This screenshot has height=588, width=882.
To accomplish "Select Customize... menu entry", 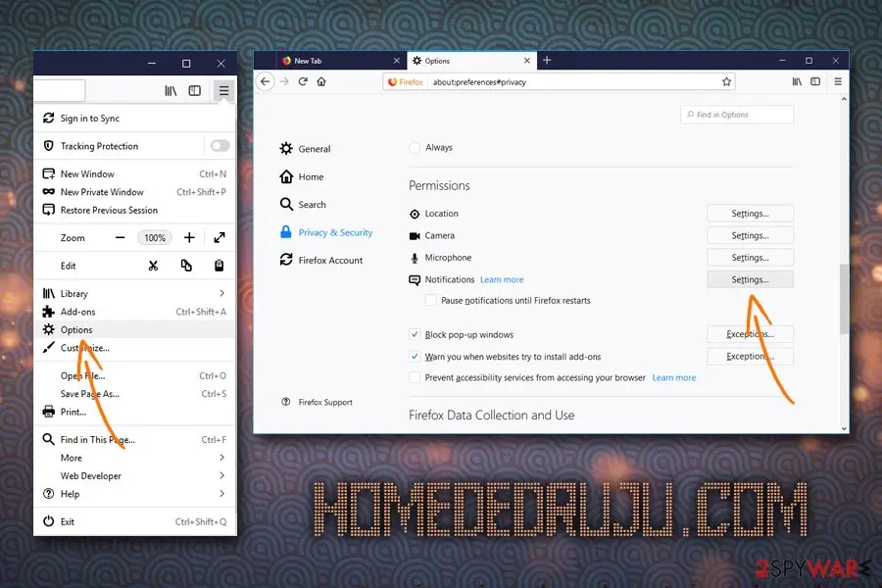I will pos(135,348).
